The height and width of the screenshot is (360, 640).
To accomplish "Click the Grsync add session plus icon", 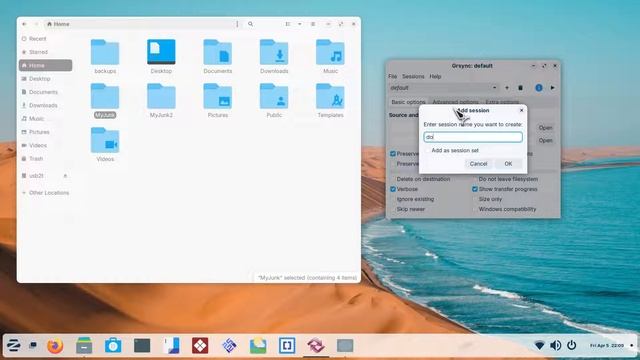I will point(507,88).
